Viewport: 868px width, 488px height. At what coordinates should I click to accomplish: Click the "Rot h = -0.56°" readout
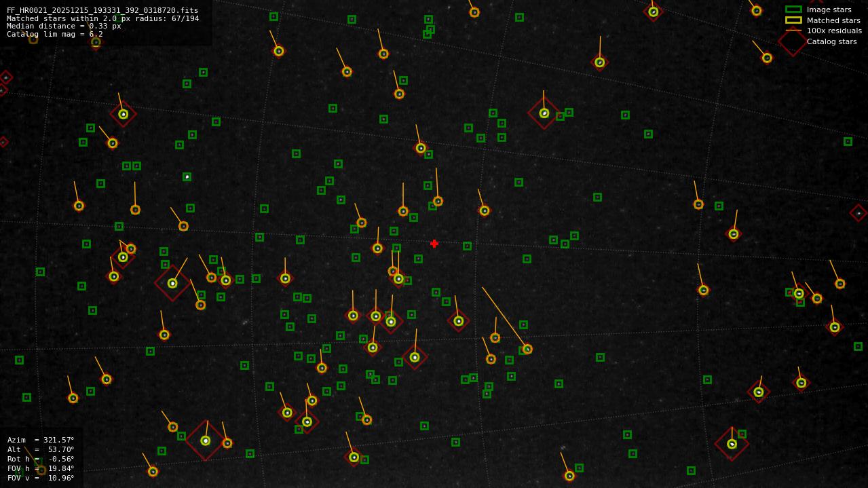[41, 459]
